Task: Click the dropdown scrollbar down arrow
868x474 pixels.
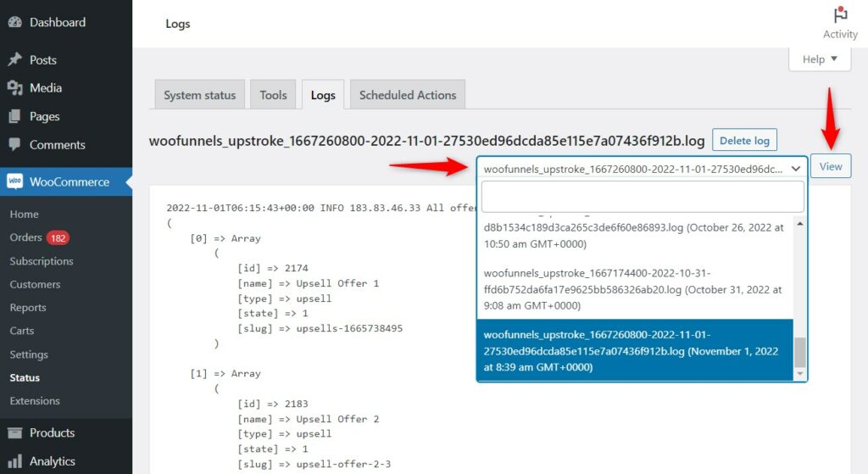Action: pos(799,374)
